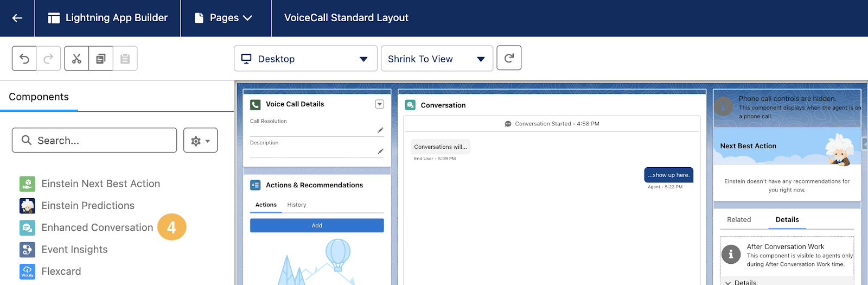868x285 pixels.
Task: Select the Details tab
Action: click(787, 220)
